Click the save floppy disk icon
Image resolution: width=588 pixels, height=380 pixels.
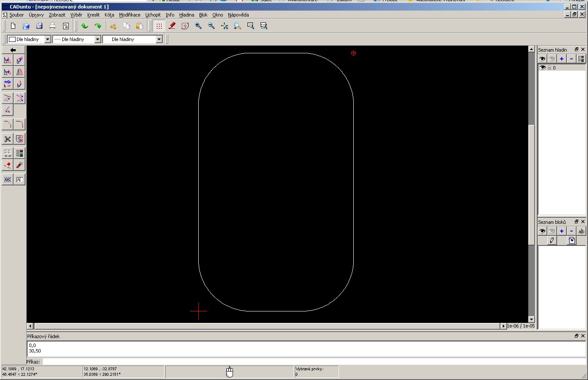(39, 26)
